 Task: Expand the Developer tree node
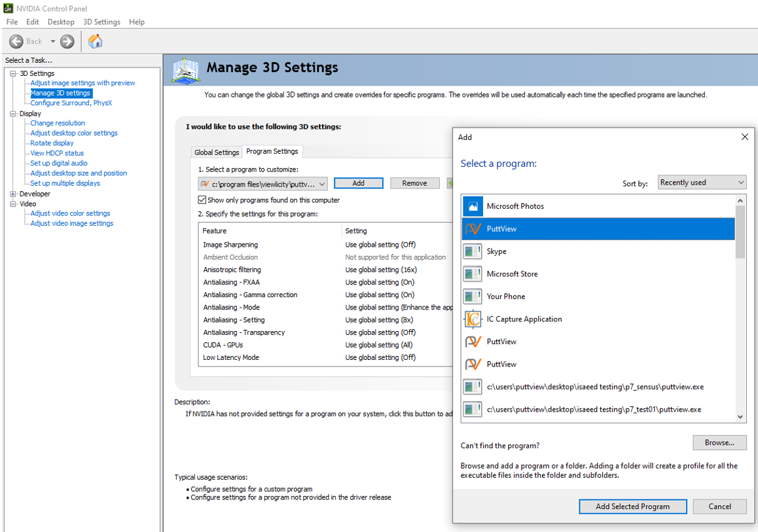[x=12, y=194]
